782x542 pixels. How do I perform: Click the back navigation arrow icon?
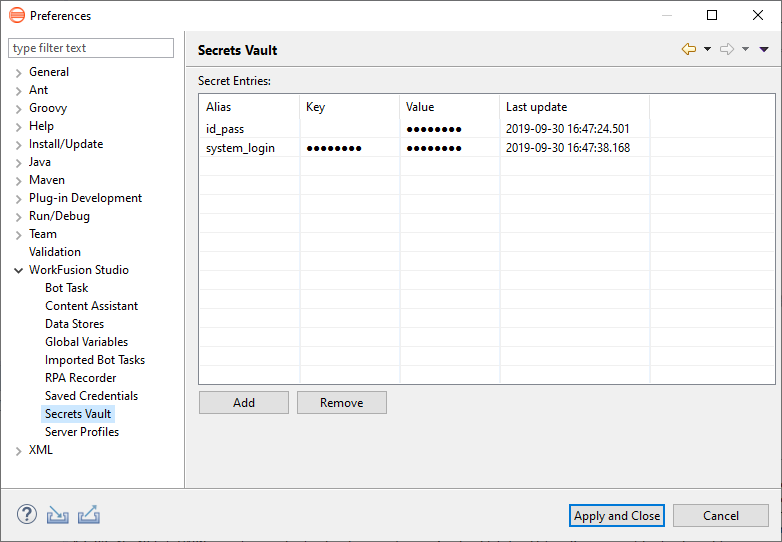[689, 49]
